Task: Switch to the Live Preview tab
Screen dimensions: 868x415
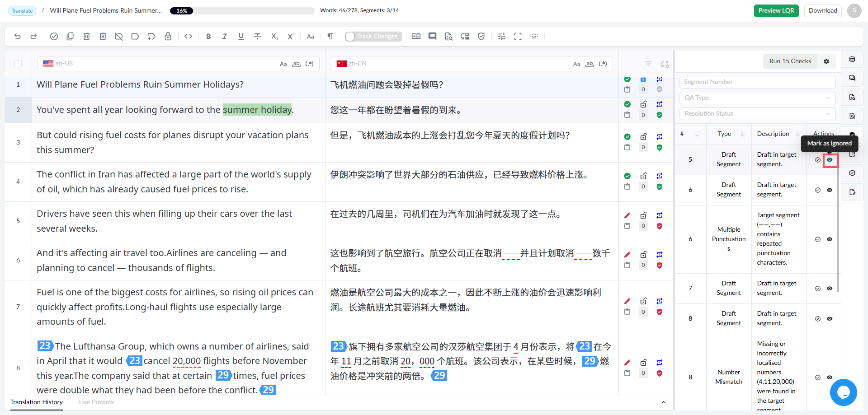Action: (x=96, y=402)
